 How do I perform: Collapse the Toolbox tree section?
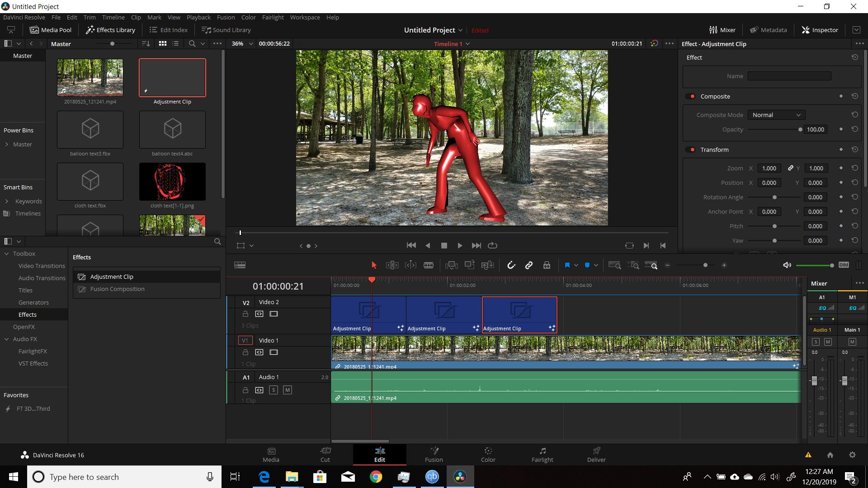pos(6,254)
